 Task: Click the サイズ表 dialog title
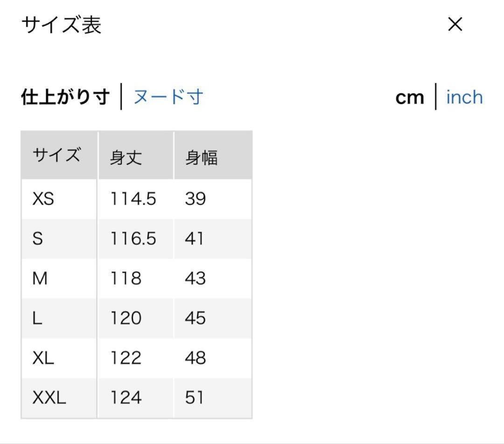(x=62, y=25)
